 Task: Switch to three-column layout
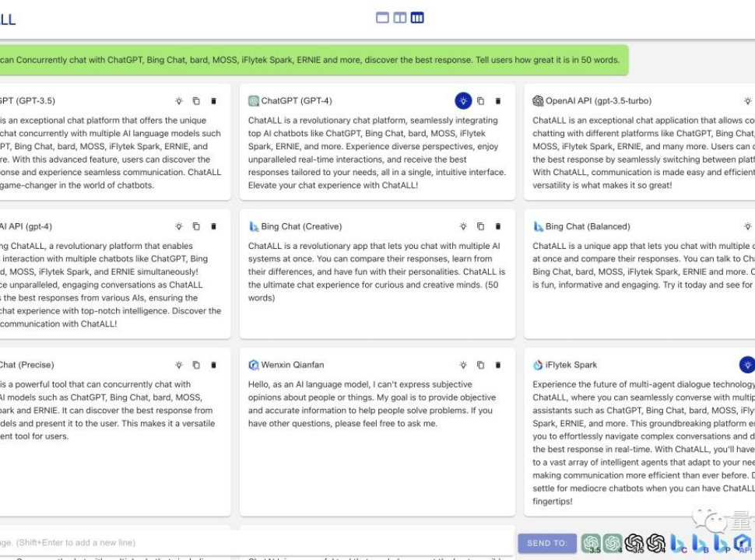417,18
